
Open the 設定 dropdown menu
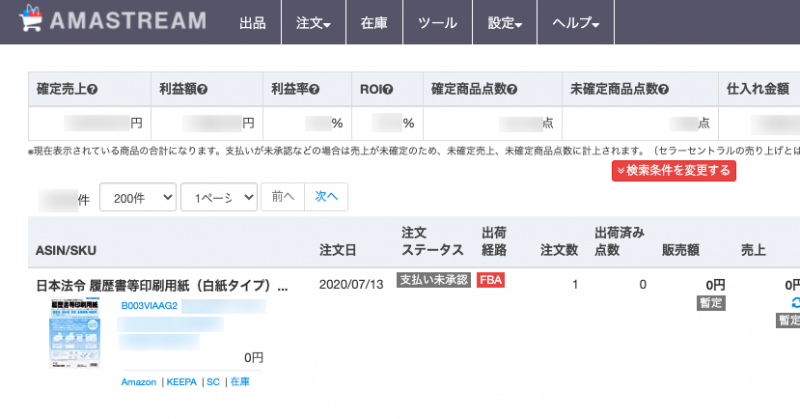pos(505,22)
